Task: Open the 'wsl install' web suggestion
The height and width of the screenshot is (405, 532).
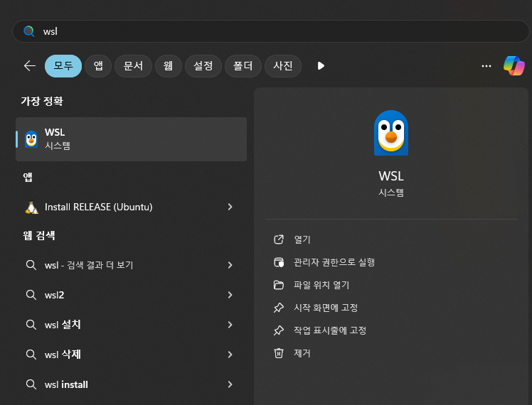Action: (x=131, y=384)
